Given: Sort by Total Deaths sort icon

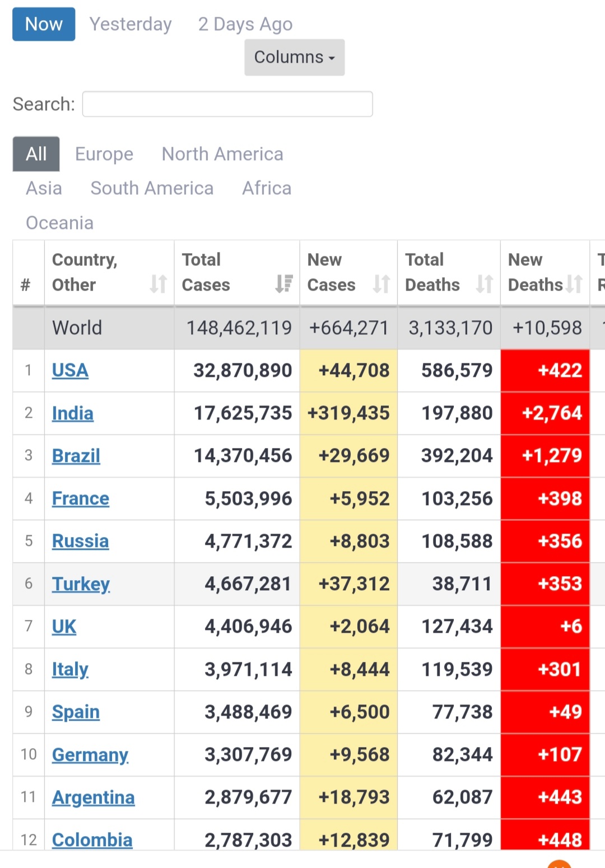Looking at the screenshot, I should click(x=485, y=284).
